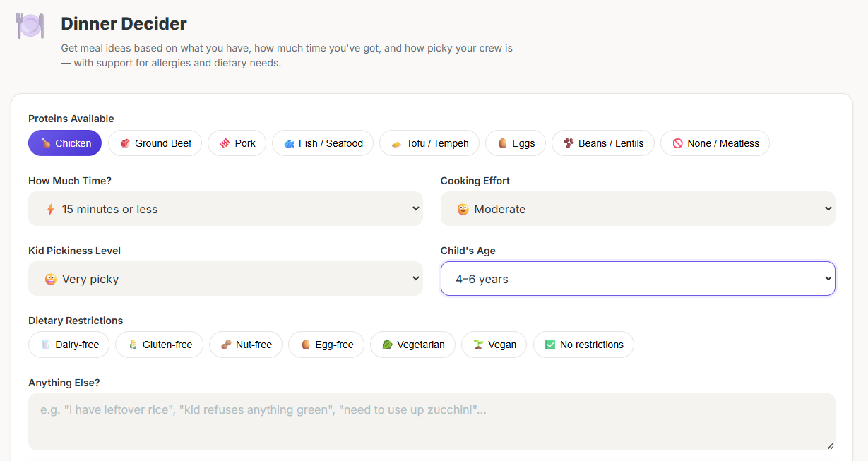Toggle the Tofu / Tempeh protein option

429,143
